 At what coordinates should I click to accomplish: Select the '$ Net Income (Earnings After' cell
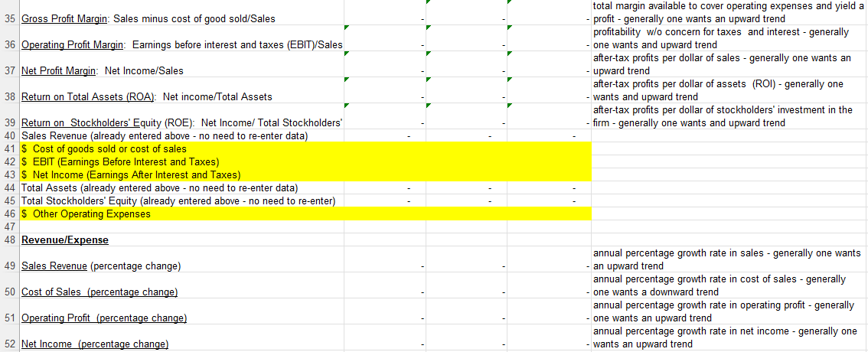(181, 175)
